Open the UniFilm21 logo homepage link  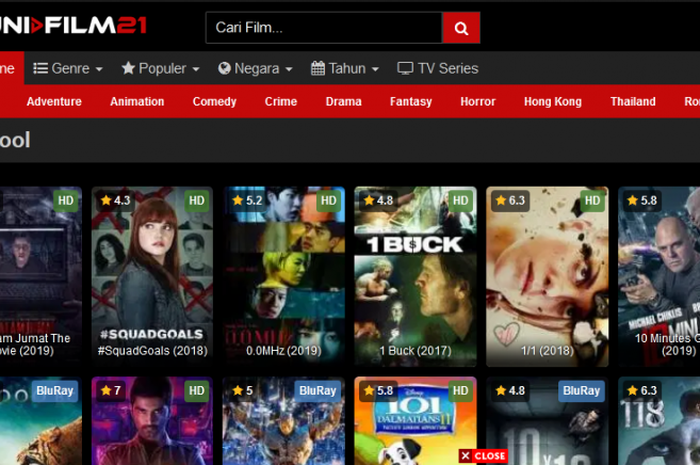point(73,25)
